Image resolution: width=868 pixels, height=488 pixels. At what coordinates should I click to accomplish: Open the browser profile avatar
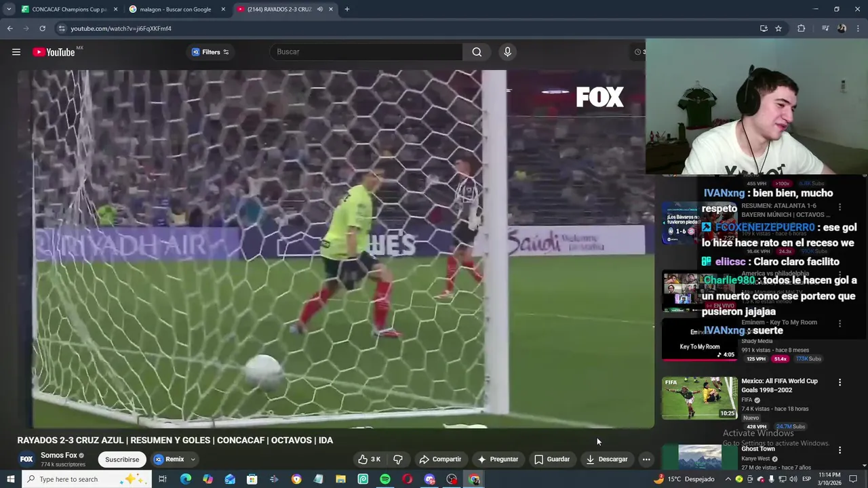click(x=842, y=28)
